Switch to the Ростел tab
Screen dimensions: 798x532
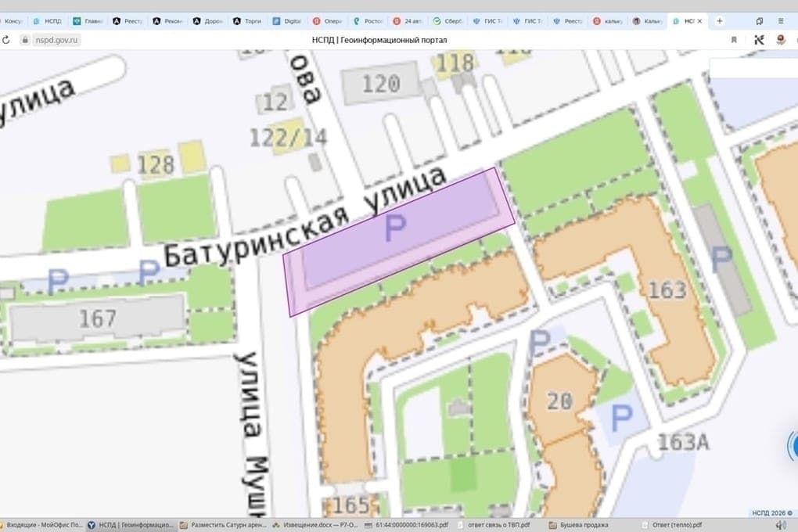point(368,21)
